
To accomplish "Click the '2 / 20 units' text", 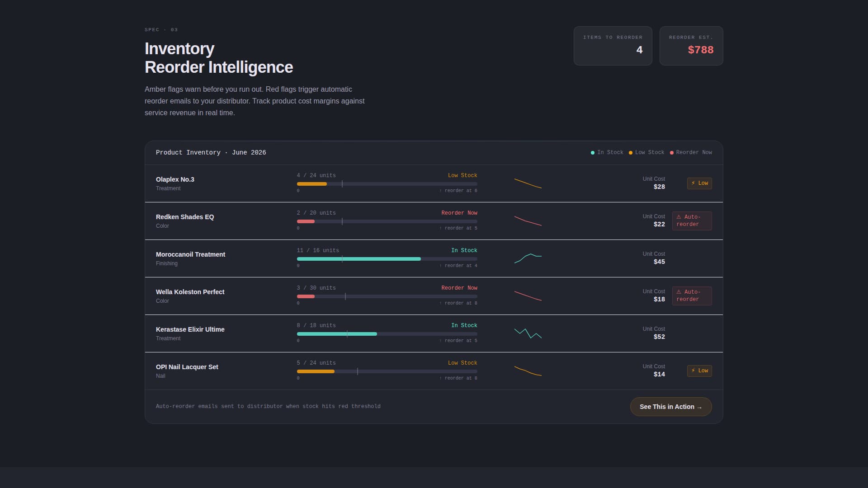I will click(316, 213).
